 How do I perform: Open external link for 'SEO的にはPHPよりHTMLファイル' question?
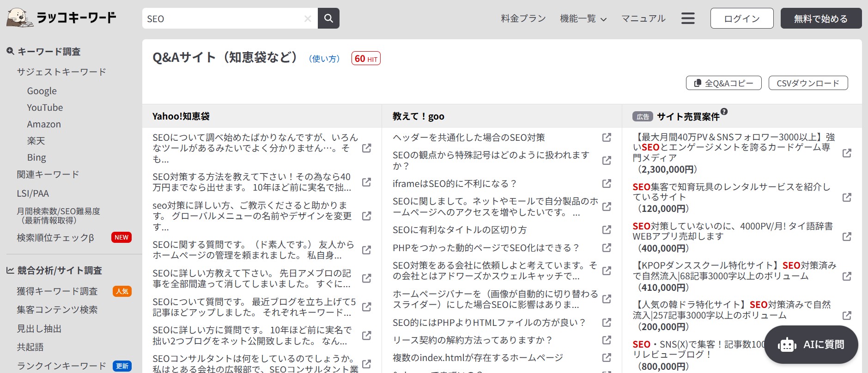pos(607,322)
